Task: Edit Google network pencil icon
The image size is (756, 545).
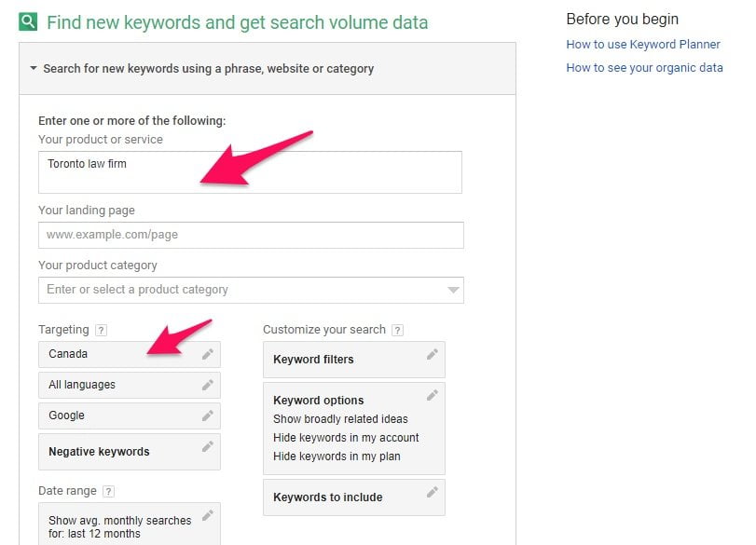Action: [207, 416]
